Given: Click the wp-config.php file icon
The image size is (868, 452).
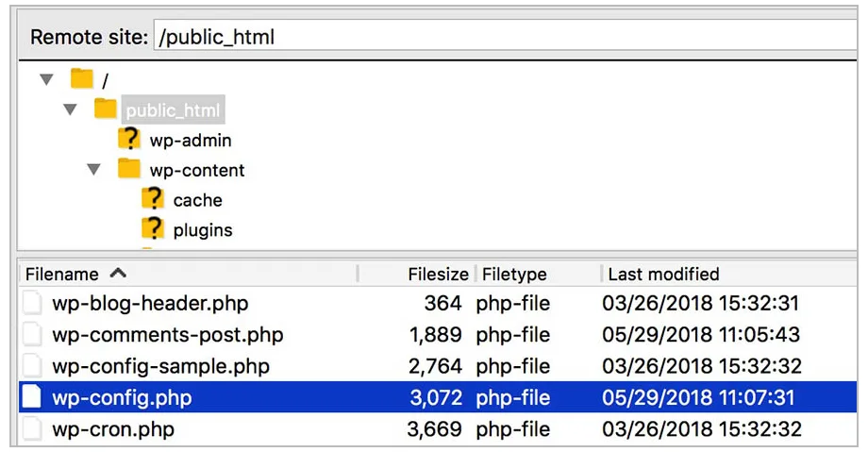Looking at the screenshot, I should tap(32, 397).
